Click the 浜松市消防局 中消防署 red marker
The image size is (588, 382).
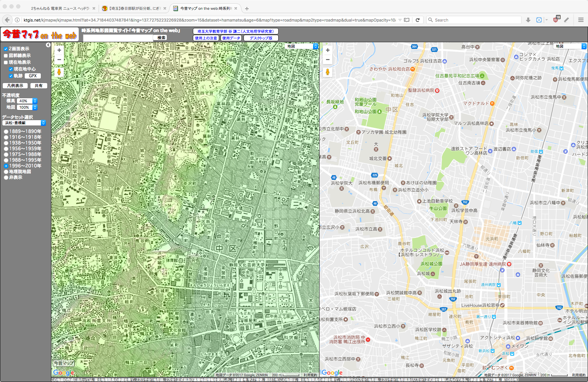(368, 339)
